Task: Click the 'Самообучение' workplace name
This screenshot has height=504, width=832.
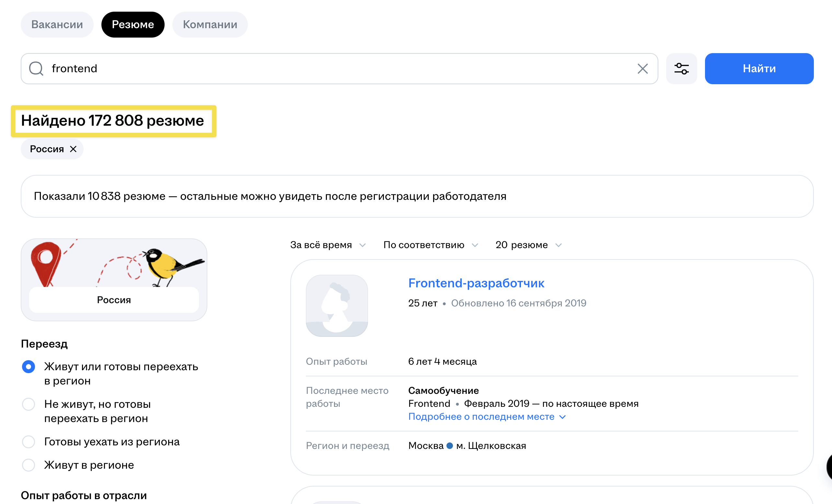Action: tap(443, 391)
